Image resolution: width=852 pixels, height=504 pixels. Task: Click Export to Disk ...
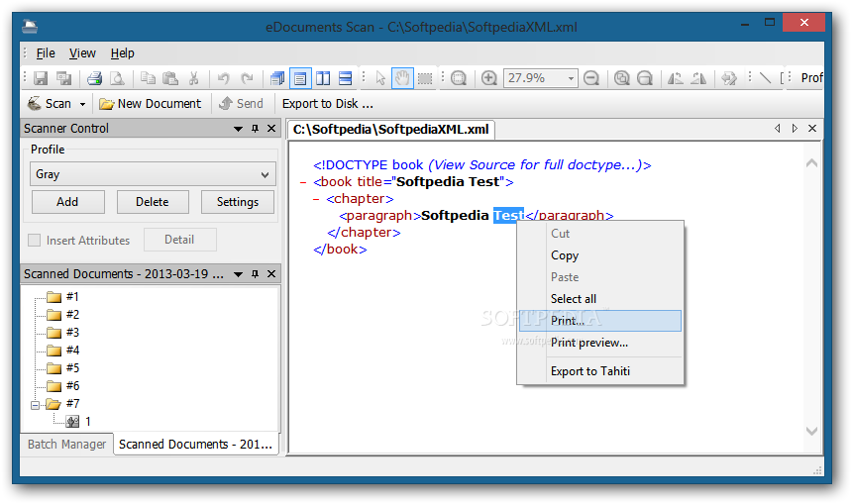point(328,103)
